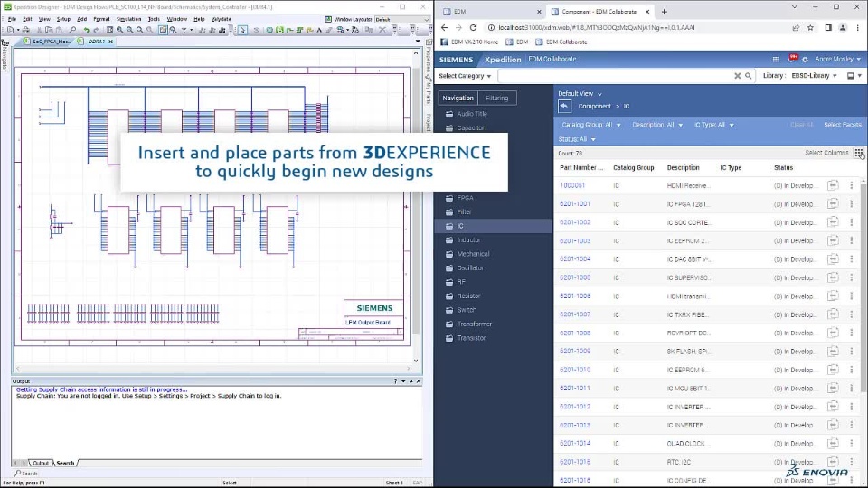Click the browser address bar
The width and height of the screenshot is (868, 488).
(637, 27)
